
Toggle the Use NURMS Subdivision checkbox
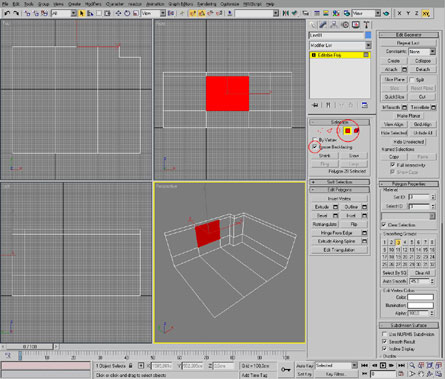384,334
